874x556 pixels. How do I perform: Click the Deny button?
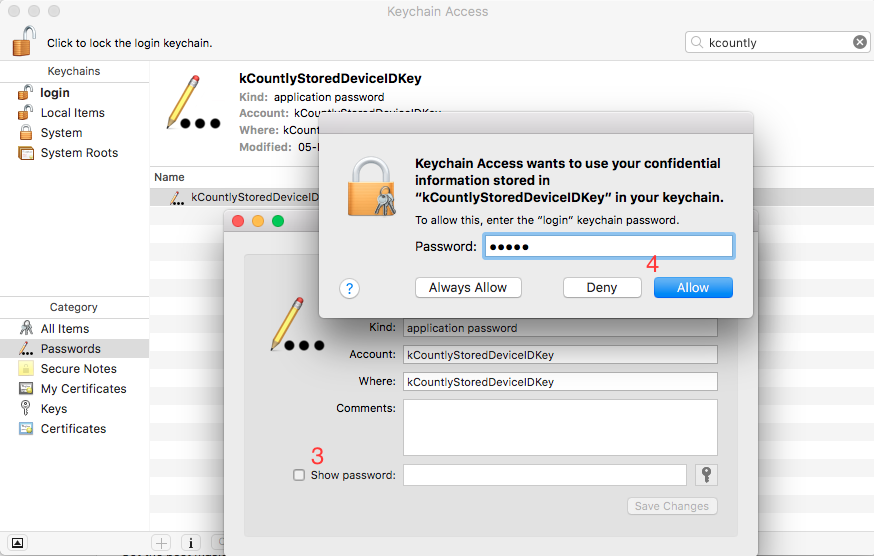[x=602, y=288]
